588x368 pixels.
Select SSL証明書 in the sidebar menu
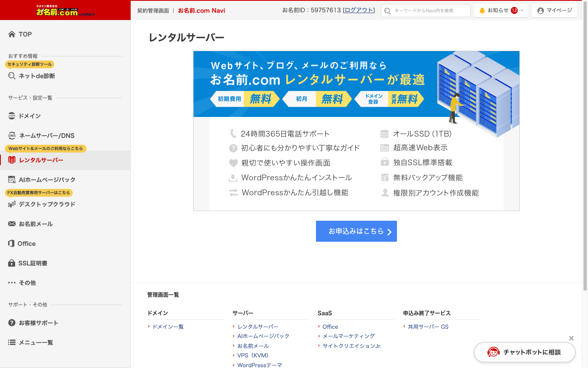65,263
